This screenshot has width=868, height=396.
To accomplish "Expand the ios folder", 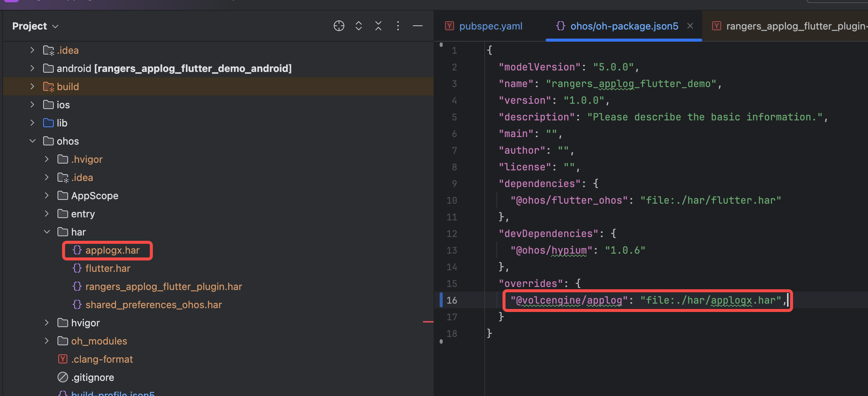I will pos(32,104).
